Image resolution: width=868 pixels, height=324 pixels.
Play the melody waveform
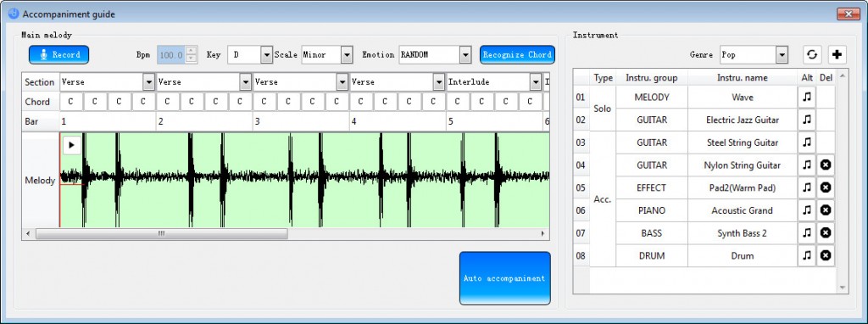(x=72, y=145)
